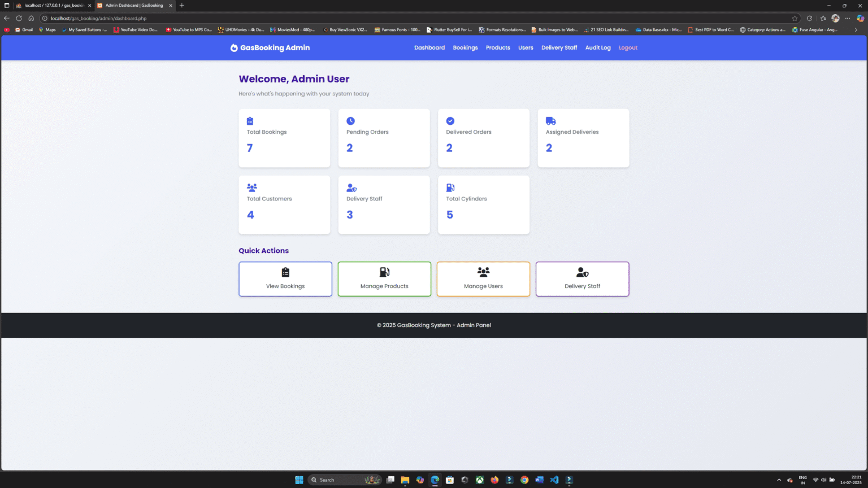Open Firefox from the taskbar
868x488 pixels.
[494, 480]
